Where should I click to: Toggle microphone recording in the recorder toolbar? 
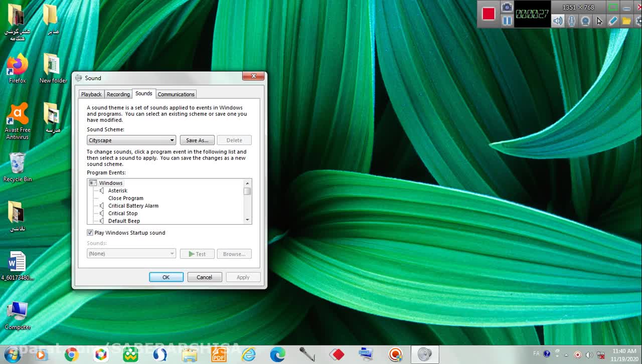571,21
